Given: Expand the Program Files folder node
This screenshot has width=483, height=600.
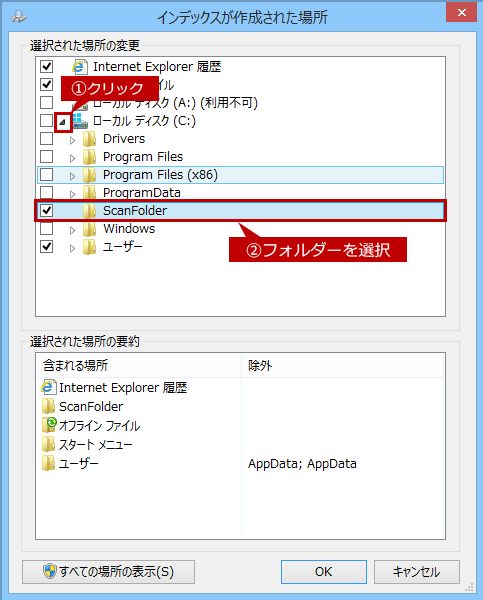Looking at the screenshot, I should 72,158.
